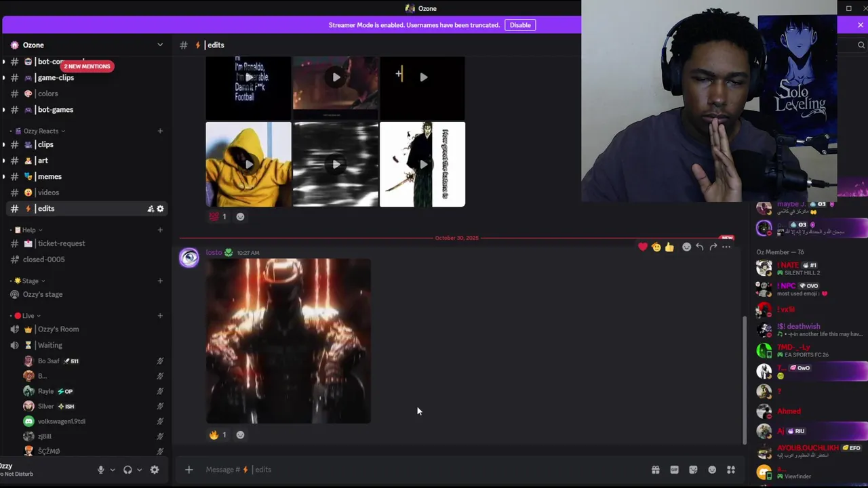The image size is (868, 488).
Task: Open losto's username profile
Action: click(214, 252)
